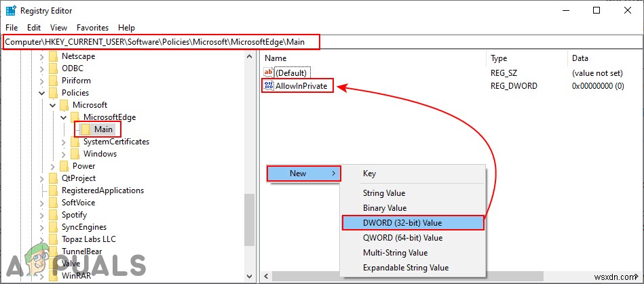Collapse the Microsoft key under Policies
Screen dimensions: 644x284
(x=52, y=106)
